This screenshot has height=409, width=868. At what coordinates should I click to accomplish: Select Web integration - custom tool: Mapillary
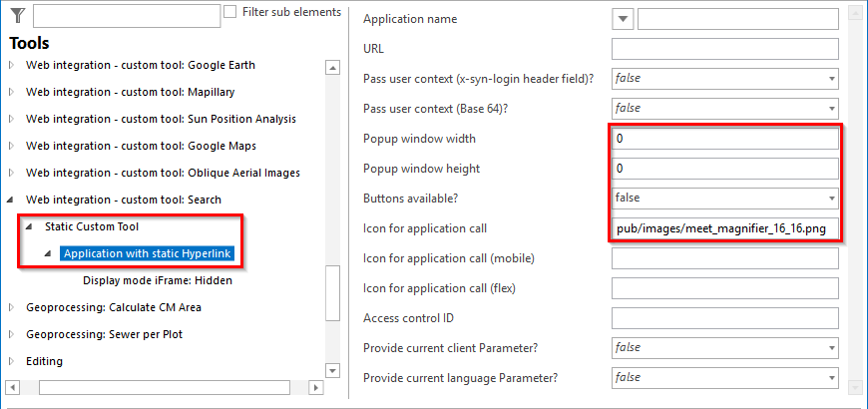tap(130, 92)
